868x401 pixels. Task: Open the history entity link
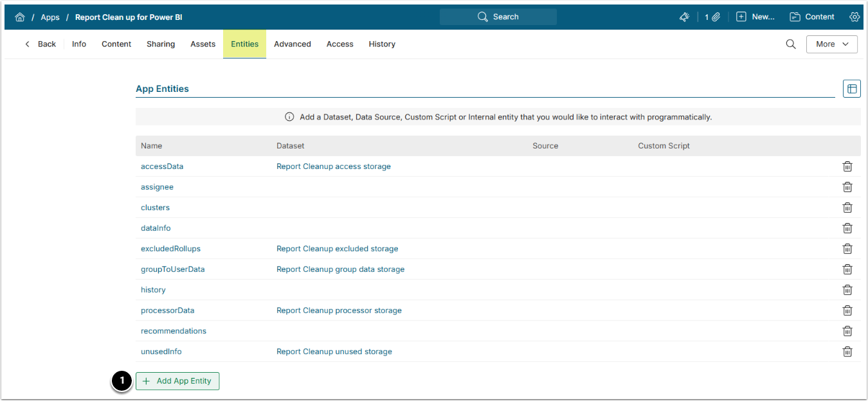(153, 290)
